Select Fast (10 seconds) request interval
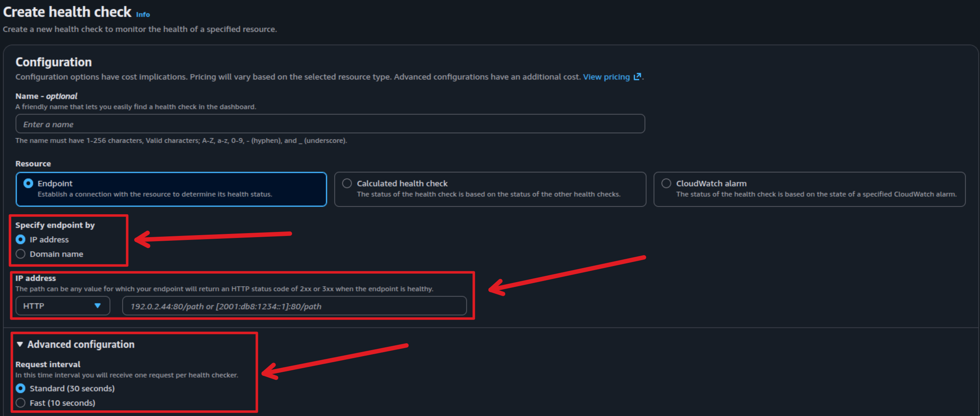This screenshot has height=416, width=980. pos(20,403)
